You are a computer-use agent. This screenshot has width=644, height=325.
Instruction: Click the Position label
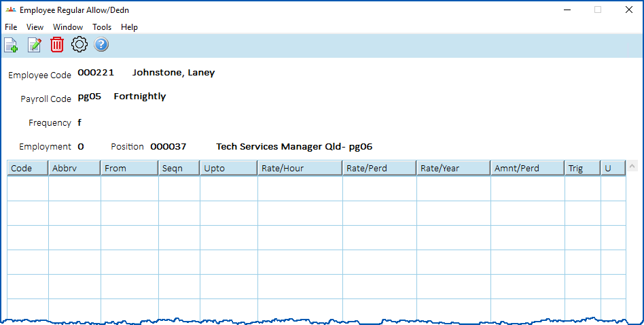127,147
